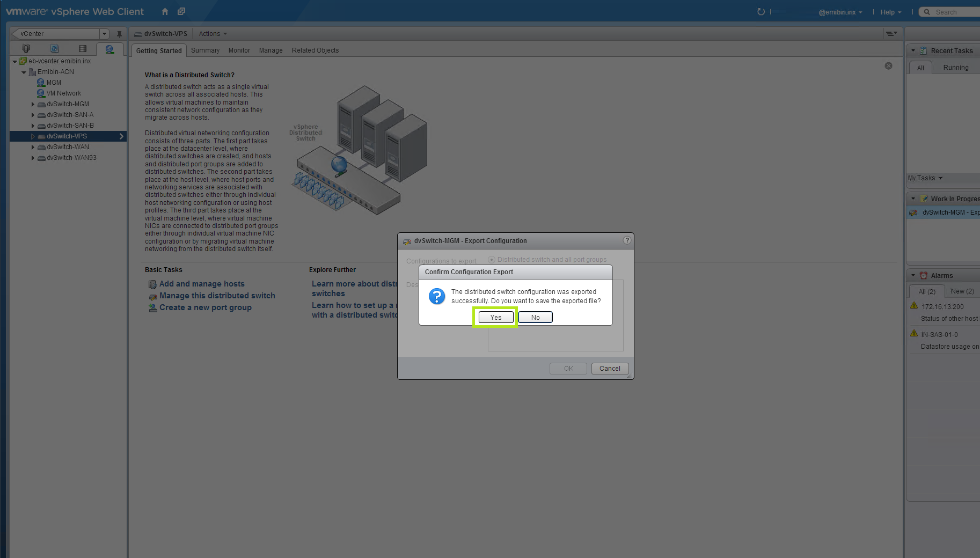Click the Create a new port group link
980x558 pixels.
tap(206, 307)
